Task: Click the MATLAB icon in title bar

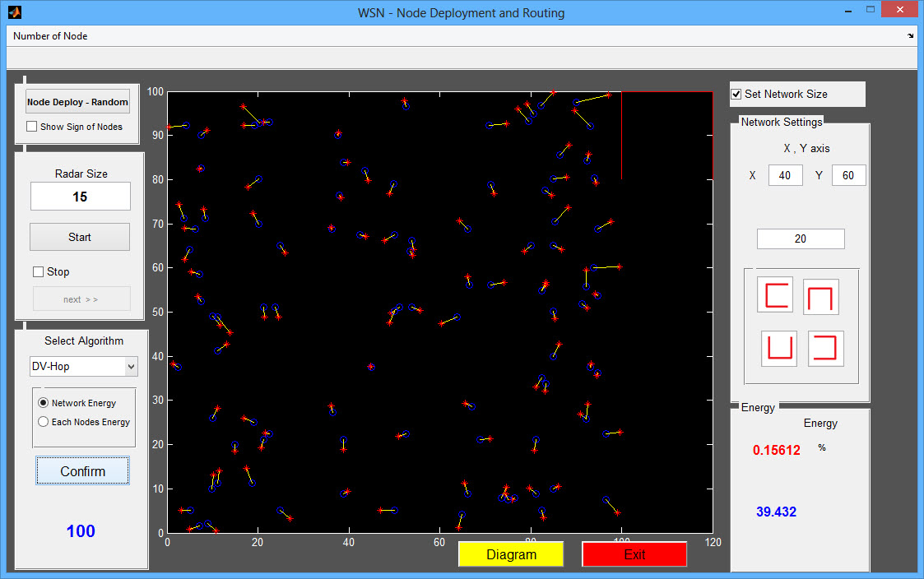Action: 15,12
